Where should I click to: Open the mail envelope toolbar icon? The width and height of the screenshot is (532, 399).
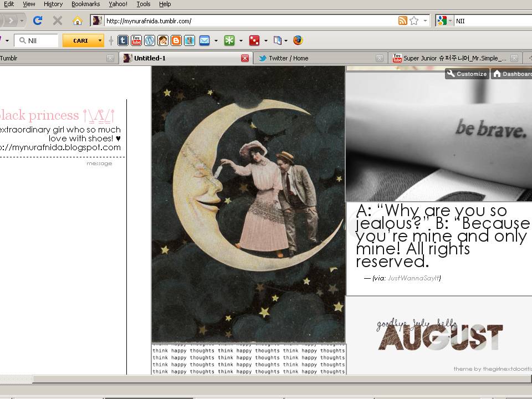[x=204, y=40]
